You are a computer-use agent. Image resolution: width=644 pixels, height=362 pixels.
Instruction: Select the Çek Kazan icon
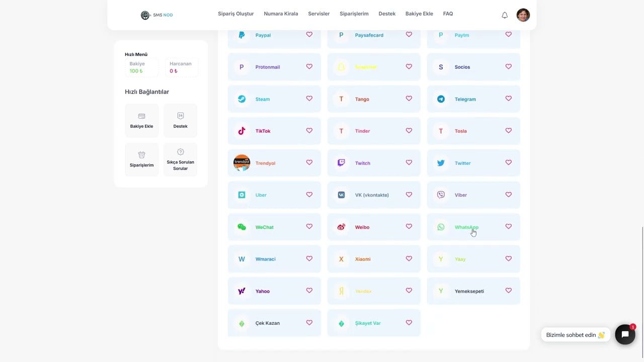[242, 323]
